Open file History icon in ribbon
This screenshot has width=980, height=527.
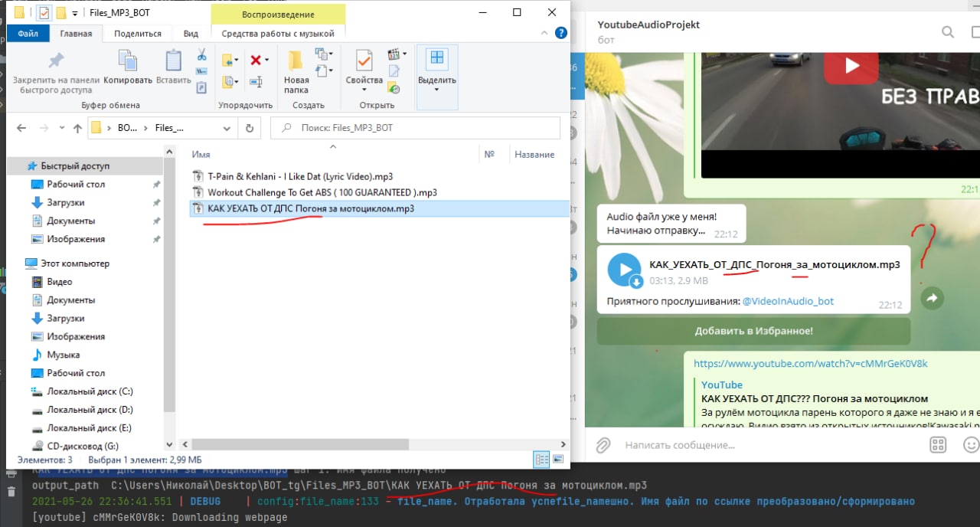point(394,87)
